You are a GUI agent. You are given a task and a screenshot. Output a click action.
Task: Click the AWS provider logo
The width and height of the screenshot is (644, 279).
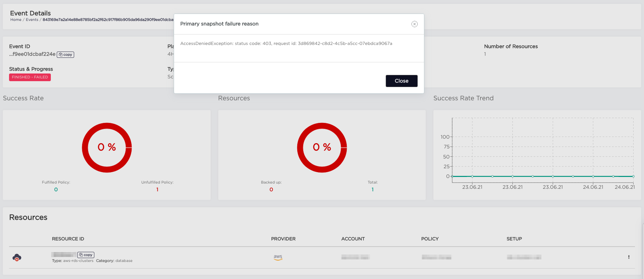[278, 257]
